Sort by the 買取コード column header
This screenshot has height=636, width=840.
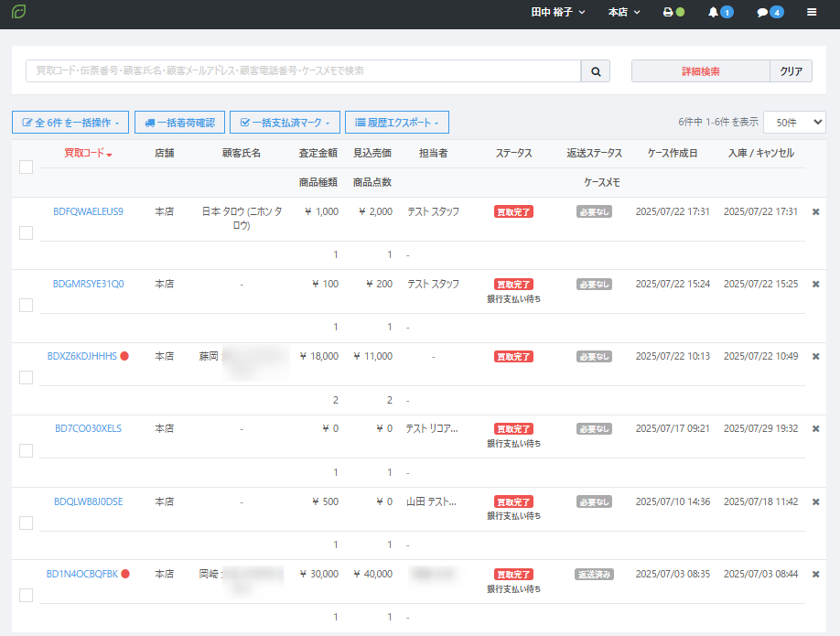pos(88,153)
